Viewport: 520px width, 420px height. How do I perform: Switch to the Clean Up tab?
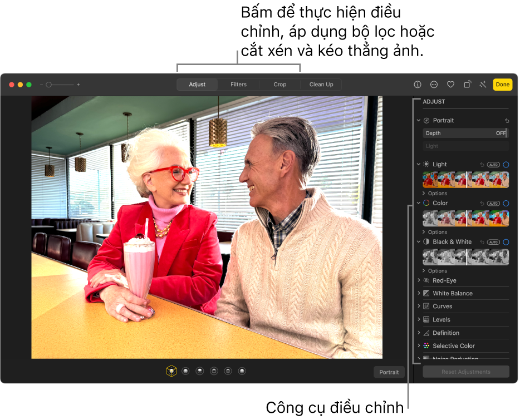click(321, 85)
